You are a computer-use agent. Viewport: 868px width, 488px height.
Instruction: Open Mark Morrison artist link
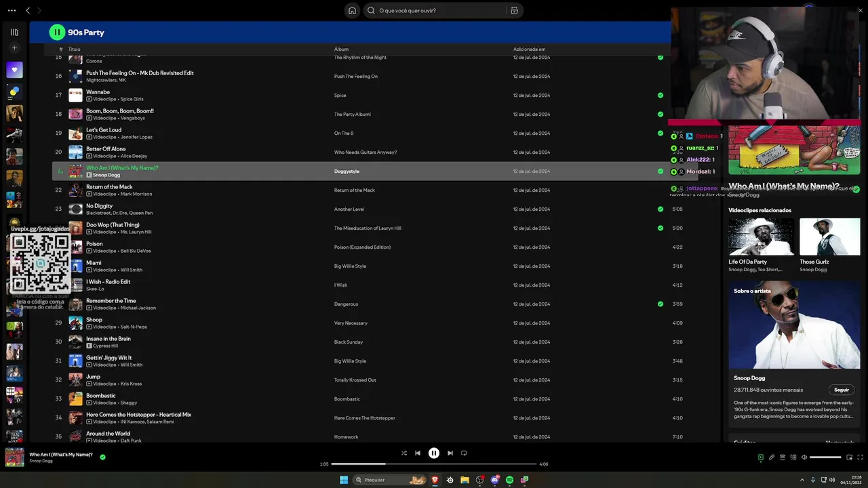(136, 194)
